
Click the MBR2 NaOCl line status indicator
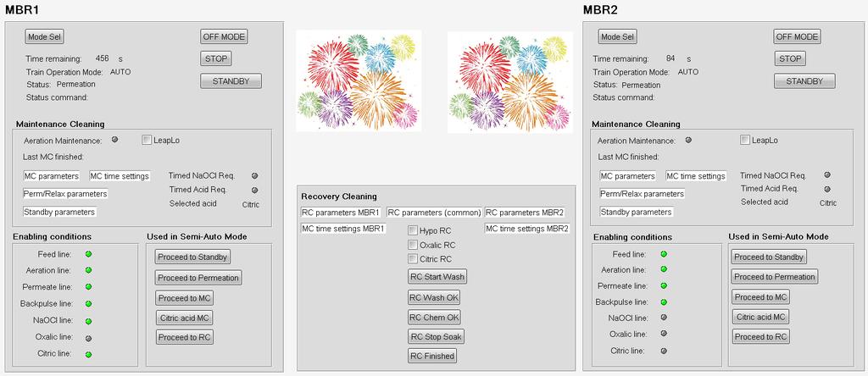click(x=664, y=318)
